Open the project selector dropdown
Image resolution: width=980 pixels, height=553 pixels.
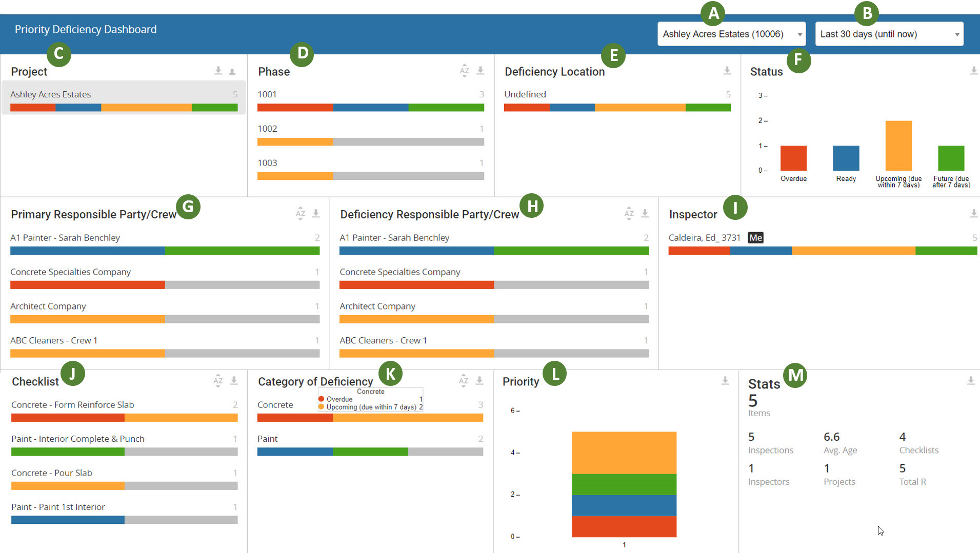pos(731,34)
